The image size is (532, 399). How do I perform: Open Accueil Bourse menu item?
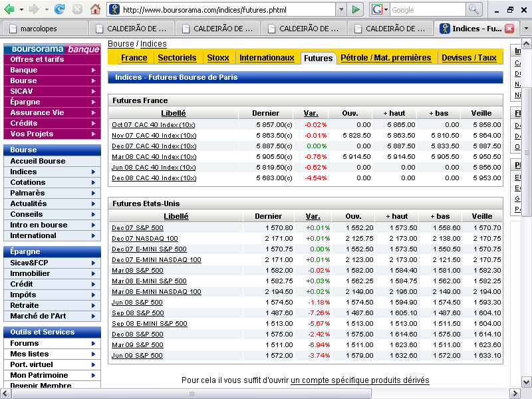pos(52,161)
